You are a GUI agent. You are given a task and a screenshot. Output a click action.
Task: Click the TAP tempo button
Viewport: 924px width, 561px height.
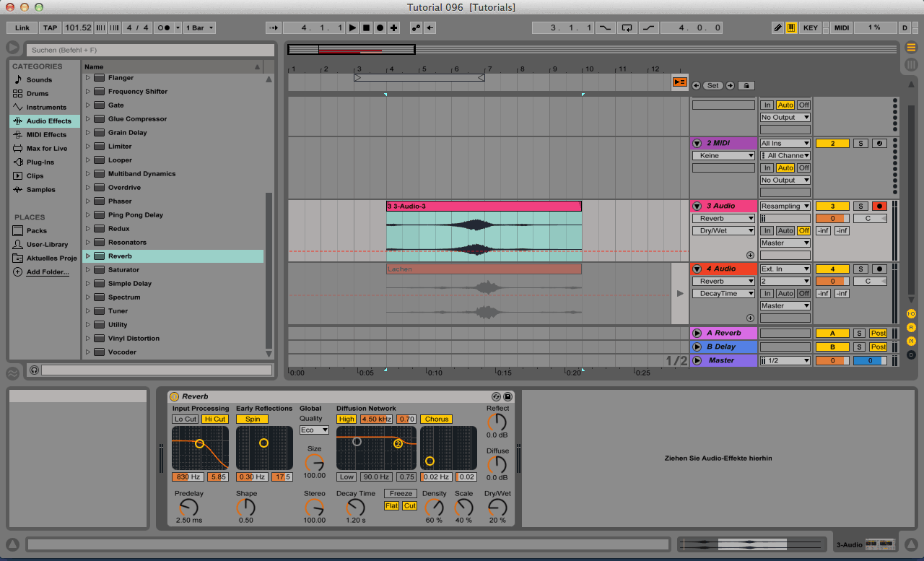50,27
